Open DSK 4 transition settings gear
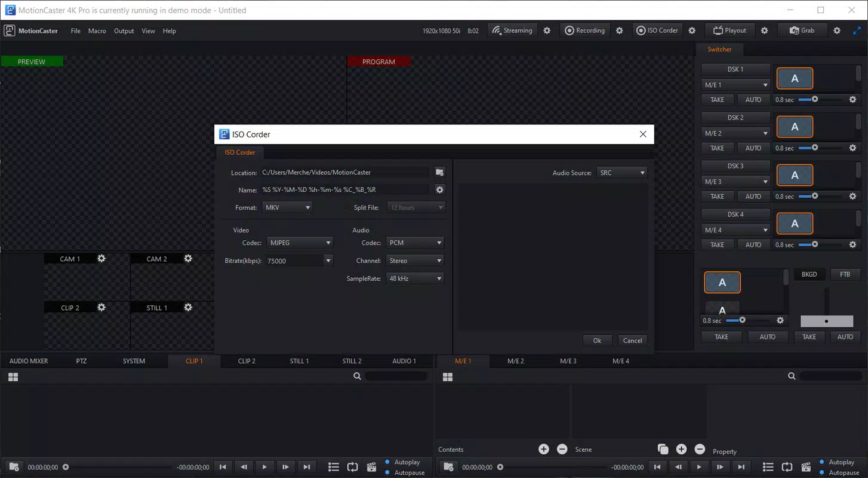This screenshot has width=868, height=478. click(852, 245)
